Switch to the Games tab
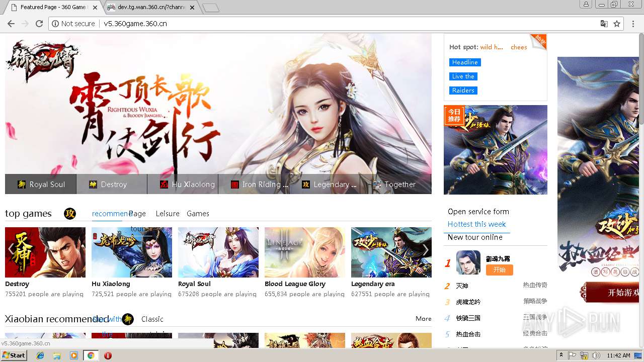 coord(198,214)
